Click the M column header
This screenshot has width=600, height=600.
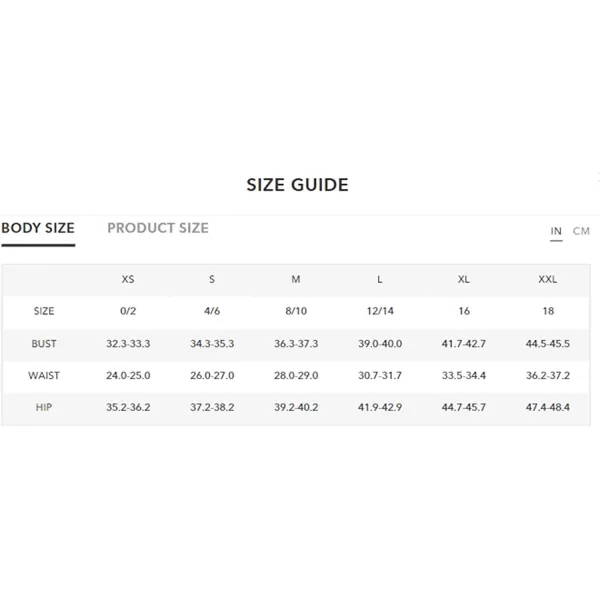tap(296, 279)
